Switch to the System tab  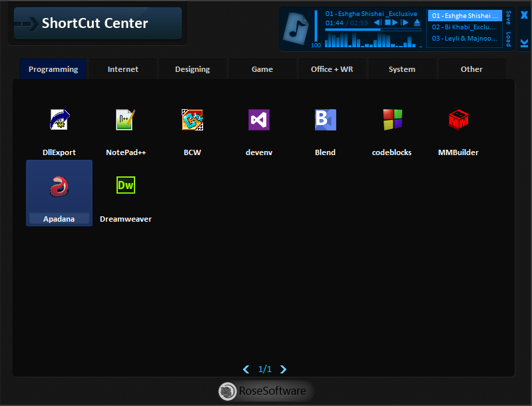pyautogui.click(x=401, y=69)
